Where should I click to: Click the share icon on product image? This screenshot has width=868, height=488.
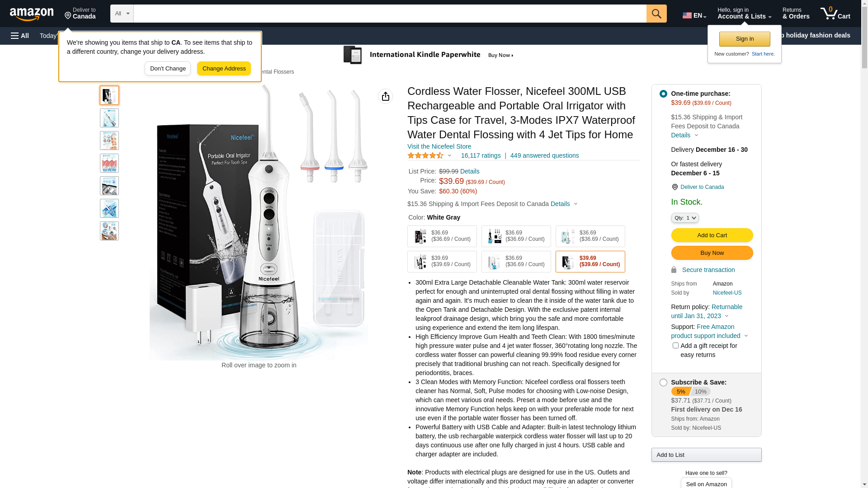385,96
